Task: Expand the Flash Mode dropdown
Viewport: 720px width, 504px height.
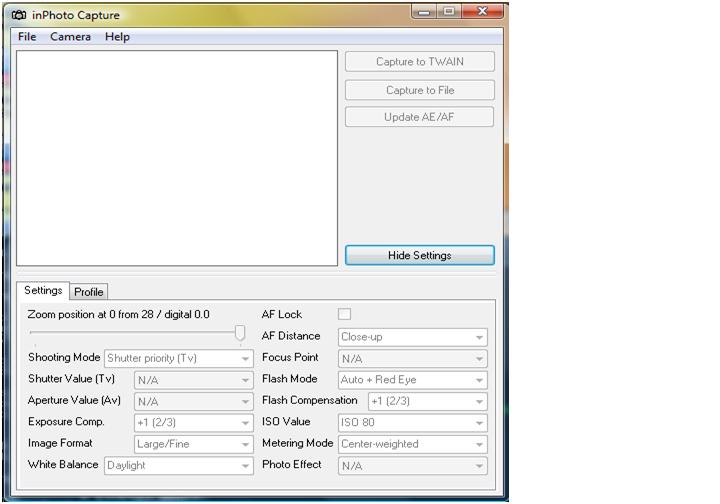Action: pos(412,380)
